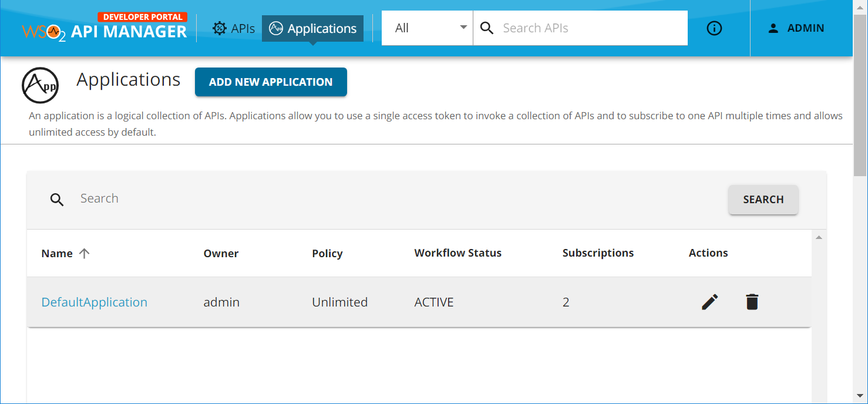Expand the All search filter dropdown
868x404 pixels.
(427, 28)
